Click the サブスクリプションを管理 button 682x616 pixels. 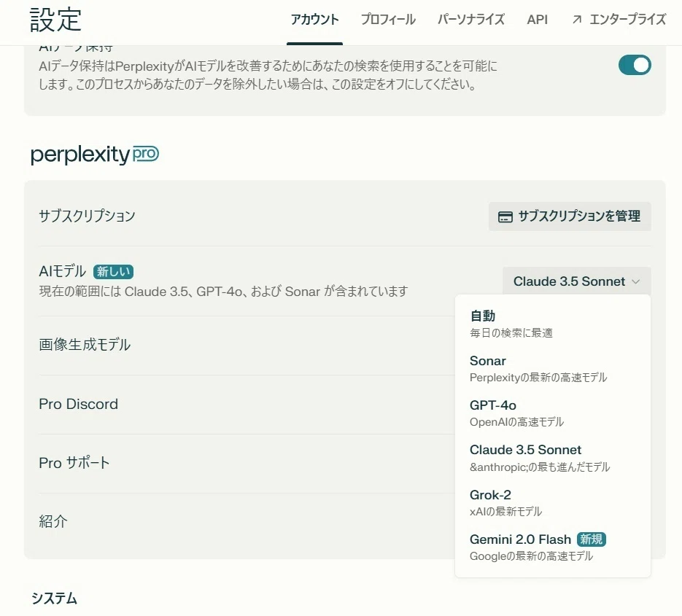coord(570,216)
